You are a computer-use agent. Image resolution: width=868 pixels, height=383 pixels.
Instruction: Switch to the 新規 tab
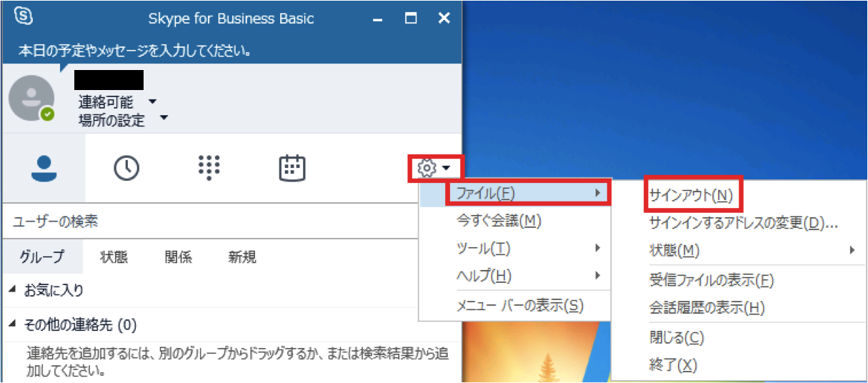tap(242, 257)
